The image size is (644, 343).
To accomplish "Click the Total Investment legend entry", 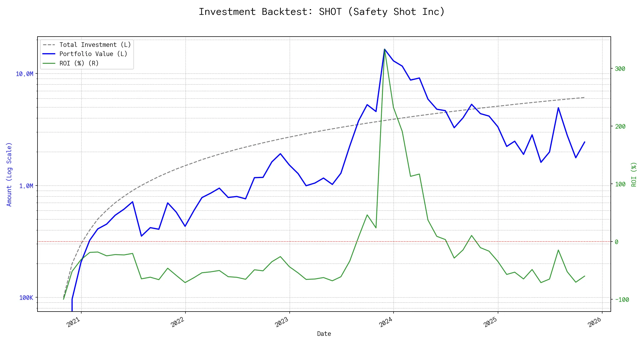I will 95,45.
